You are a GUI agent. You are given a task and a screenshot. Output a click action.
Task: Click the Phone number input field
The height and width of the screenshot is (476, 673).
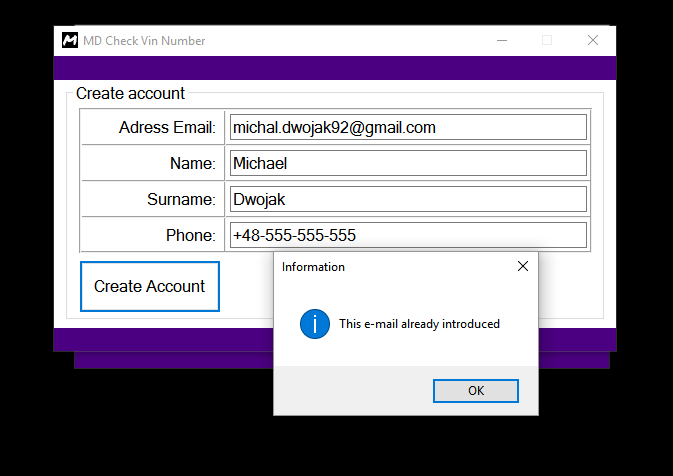point(408,235)
